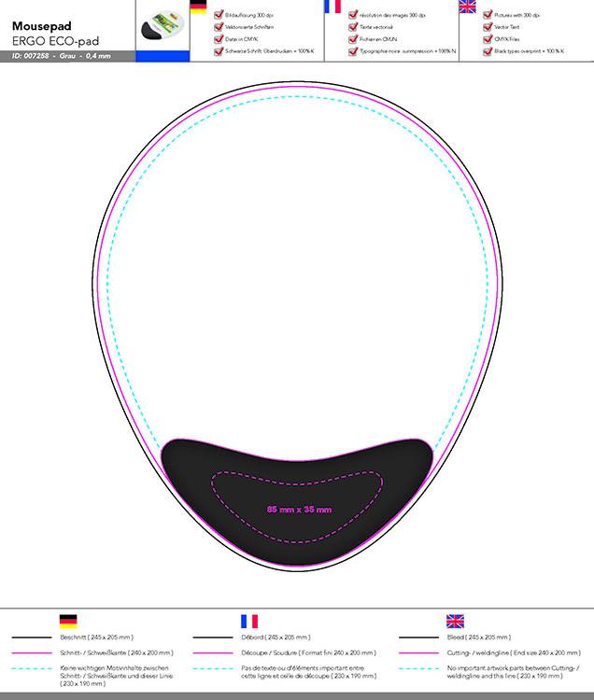Click the French flag in the header

point(332,7)
